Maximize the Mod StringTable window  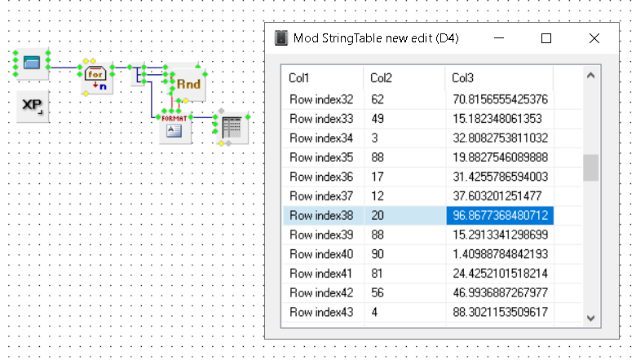pyautogui.click(x=546, y=38)
